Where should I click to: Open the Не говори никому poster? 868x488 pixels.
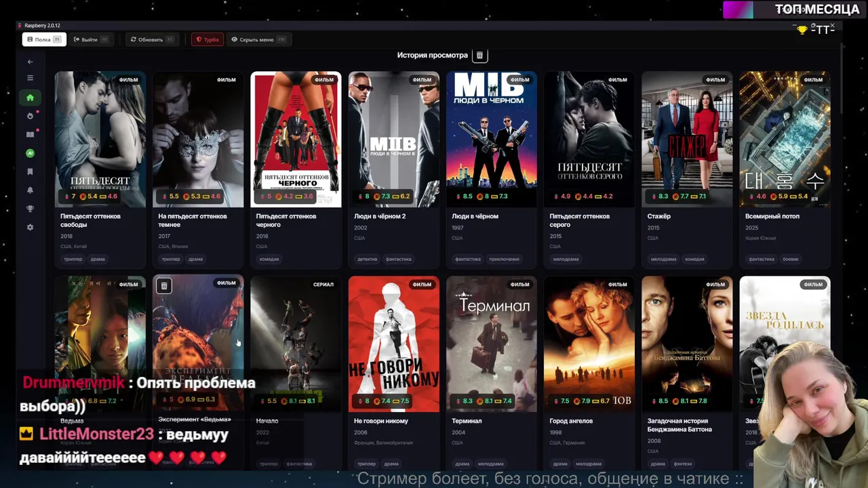(393, 344)
